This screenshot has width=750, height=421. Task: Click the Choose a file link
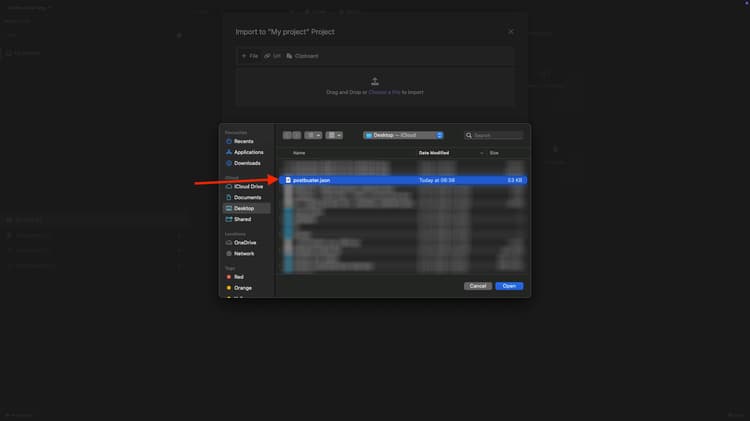(384, 92)
